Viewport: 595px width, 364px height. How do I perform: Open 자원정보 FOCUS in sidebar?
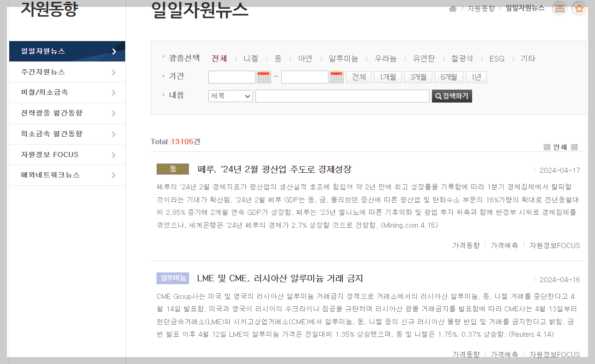[67, 155]
